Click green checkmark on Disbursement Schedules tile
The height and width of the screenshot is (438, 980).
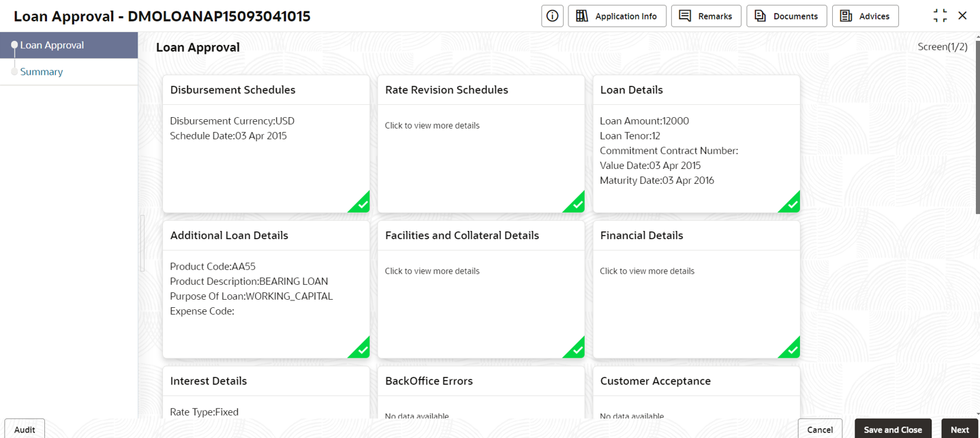pos(359,202)
